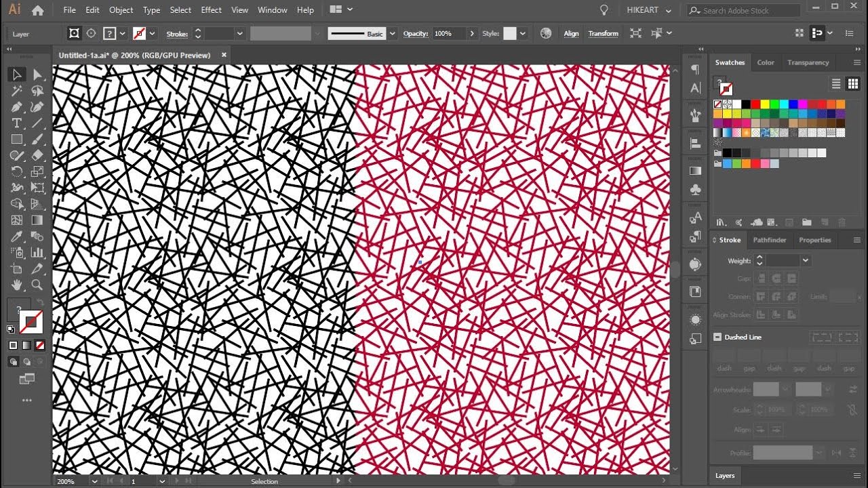
Task: Toggle Isolate Selected Object button in control bar
Action: pos(635,33)
